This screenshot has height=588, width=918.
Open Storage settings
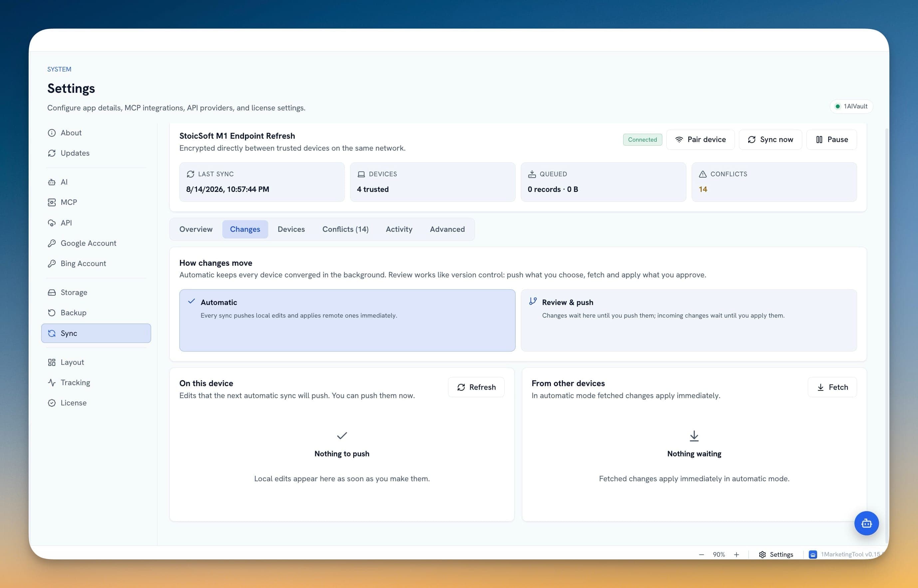pos(96,292)
